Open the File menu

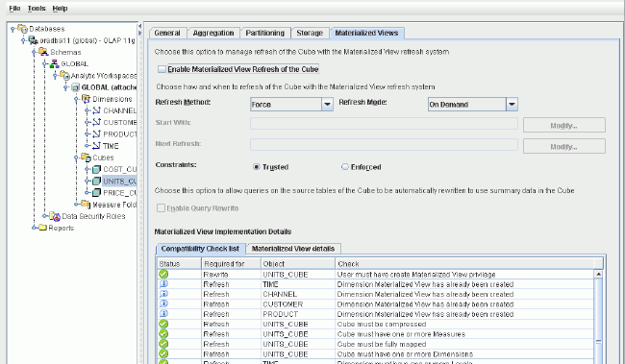coord(14,9)
